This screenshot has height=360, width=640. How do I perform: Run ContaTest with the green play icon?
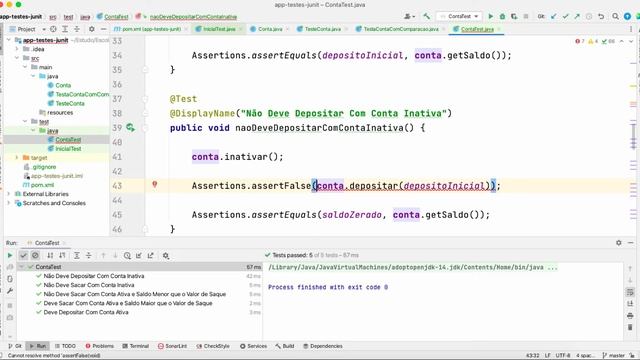click(x=490, y=16)
